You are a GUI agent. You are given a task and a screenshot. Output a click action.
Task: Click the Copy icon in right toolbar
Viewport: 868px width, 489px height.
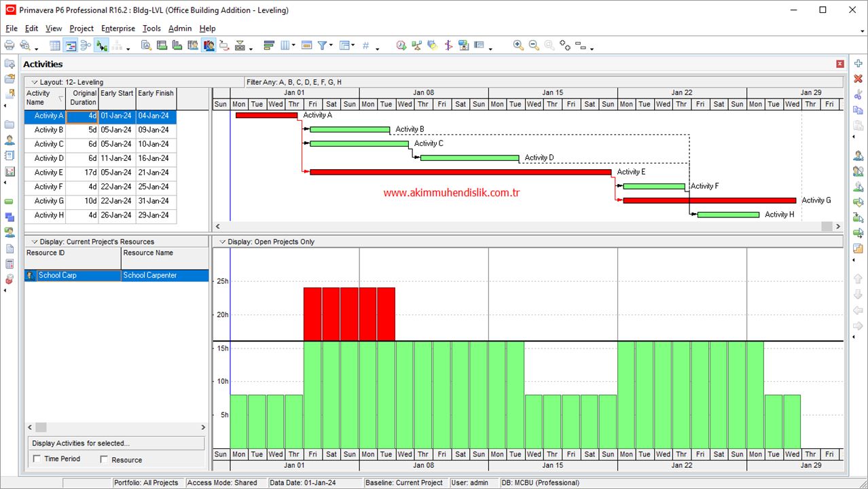858,110
